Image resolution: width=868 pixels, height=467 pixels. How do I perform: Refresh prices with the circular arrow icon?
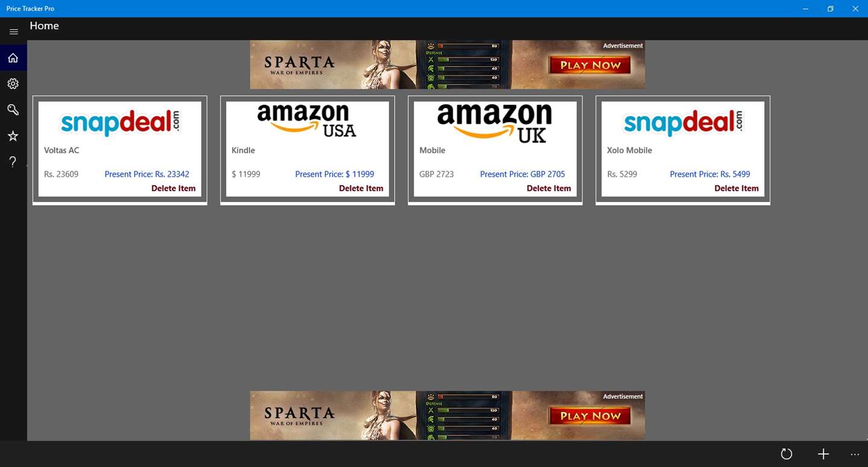click(x=787, y=454)
